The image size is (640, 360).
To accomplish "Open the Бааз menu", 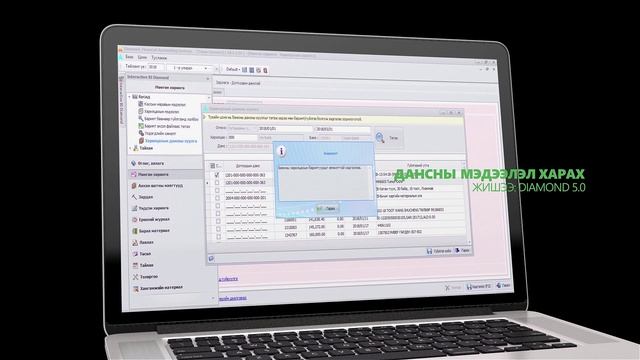I will (129, 57).
